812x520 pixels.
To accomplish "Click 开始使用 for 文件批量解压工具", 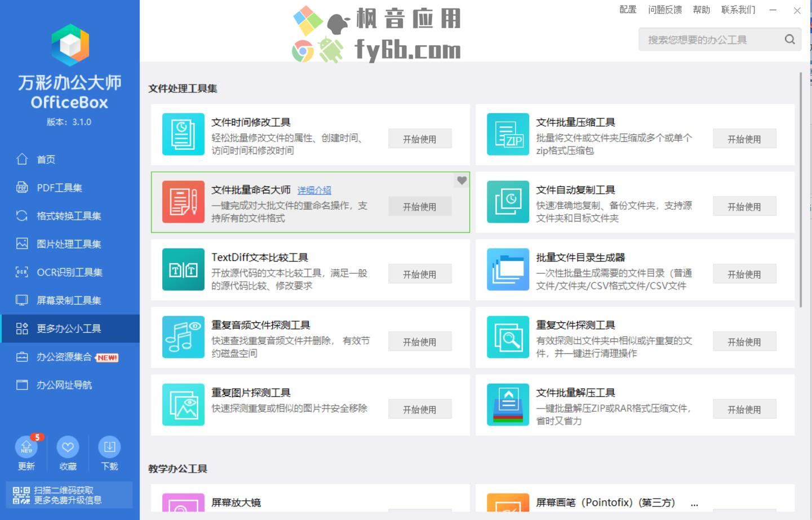I will (744, 409).
